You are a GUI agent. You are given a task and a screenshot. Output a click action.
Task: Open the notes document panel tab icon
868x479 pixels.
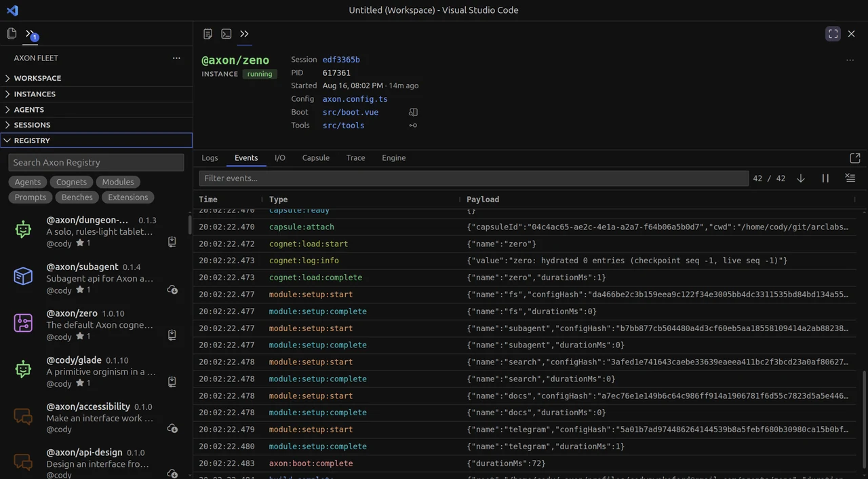(x=208, y=34)
